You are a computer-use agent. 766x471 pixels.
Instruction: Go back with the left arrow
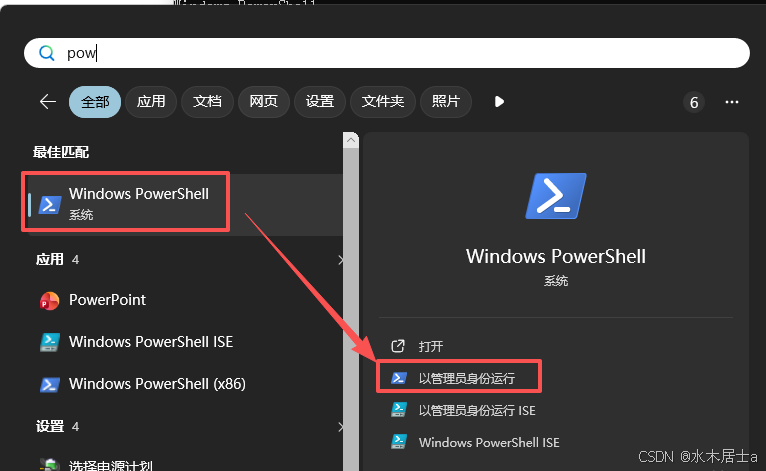pyautogui.click(x=48, y=102)
